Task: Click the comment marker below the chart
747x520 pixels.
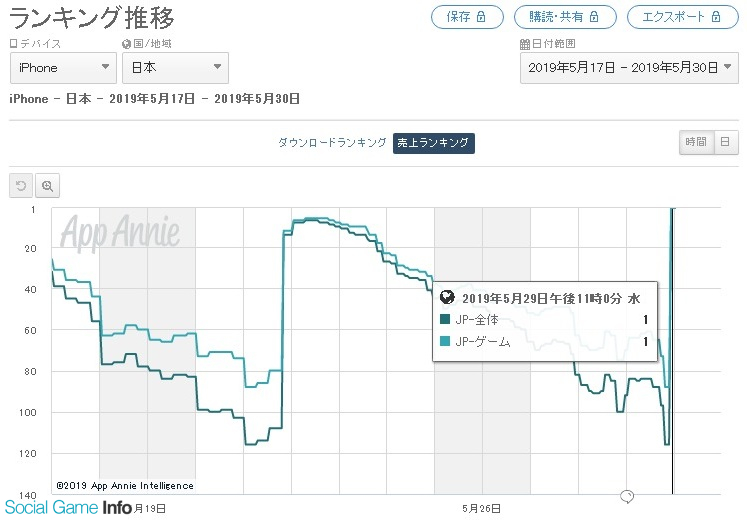Action: (x=628, y=497)
